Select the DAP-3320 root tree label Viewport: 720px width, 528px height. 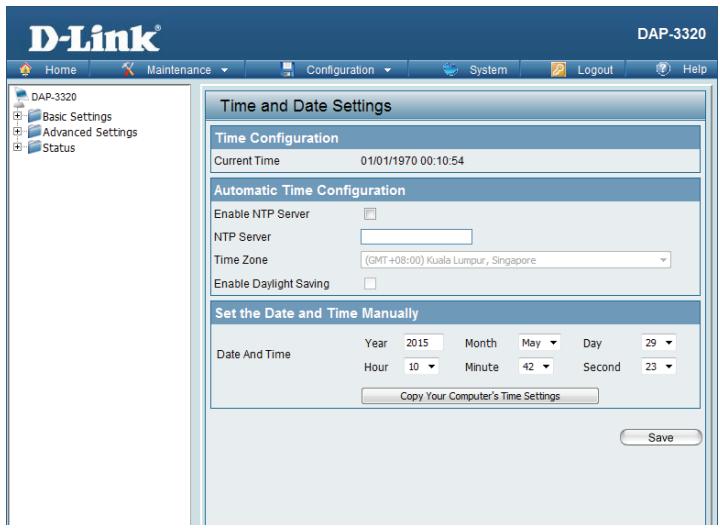54,97
